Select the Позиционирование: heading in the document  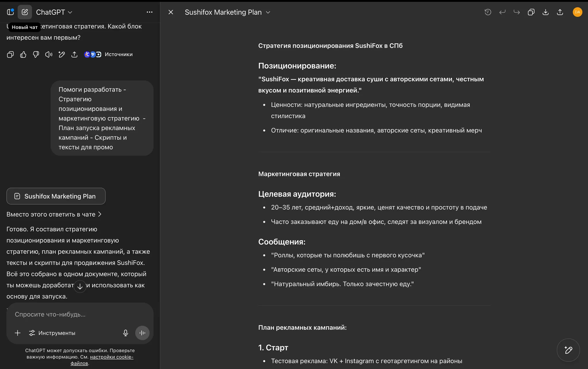pos(297,66)
